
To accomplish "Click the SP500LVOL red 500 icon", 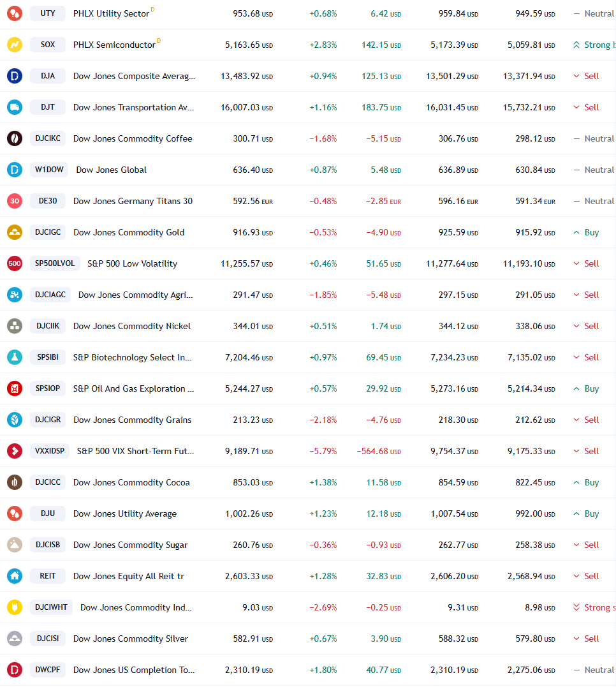I will coord(15,263).
